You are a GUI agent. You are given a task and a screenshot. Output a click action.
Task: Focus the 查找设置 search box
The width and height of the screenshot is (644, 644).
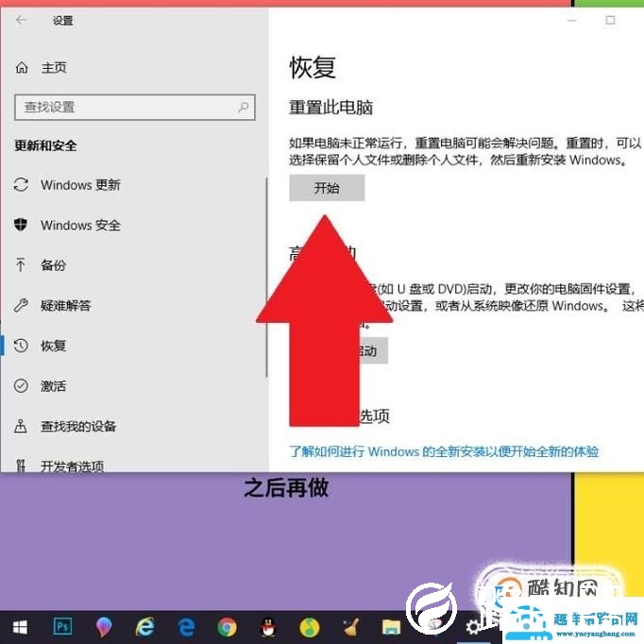pyautogui.click(x=135, y=108)
